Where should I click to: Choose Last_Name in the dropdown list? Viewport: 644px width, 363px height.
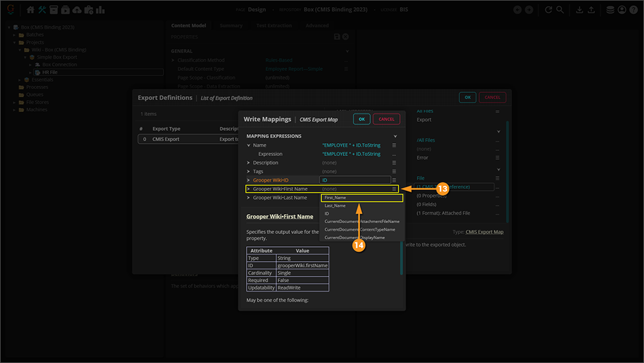335,206
